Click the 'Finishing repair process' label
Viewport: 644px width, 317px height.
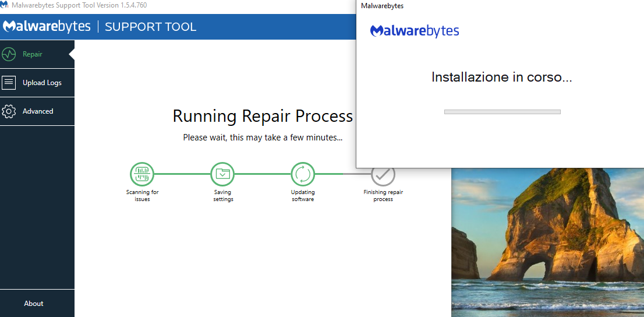383,196
